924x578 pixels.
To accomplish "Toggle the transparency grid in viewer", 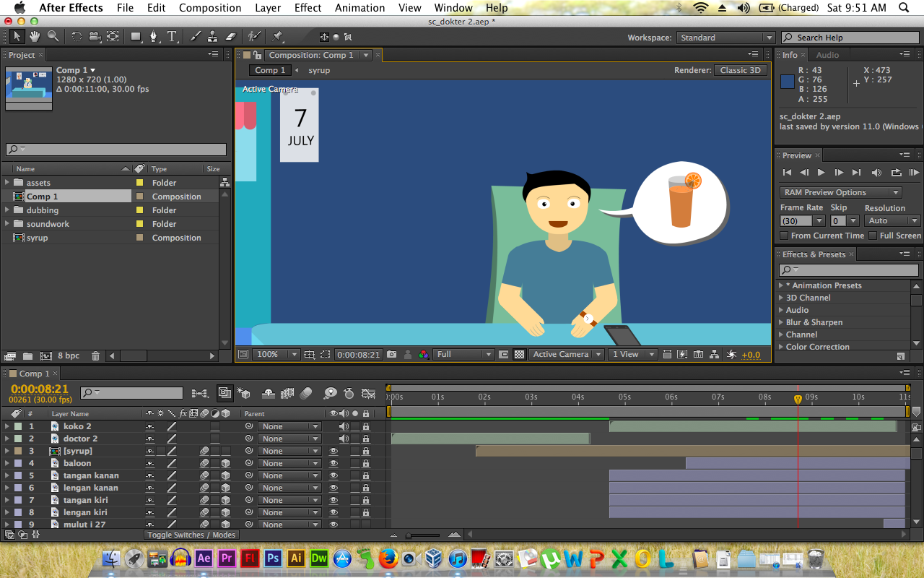I will tap(519, 355).
